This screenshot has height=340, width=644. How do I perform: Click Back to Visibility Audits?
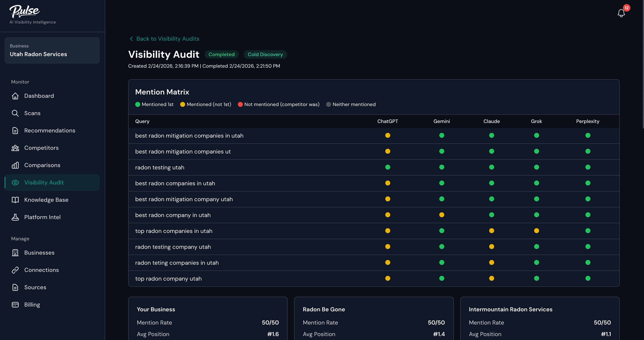point(164,39)
